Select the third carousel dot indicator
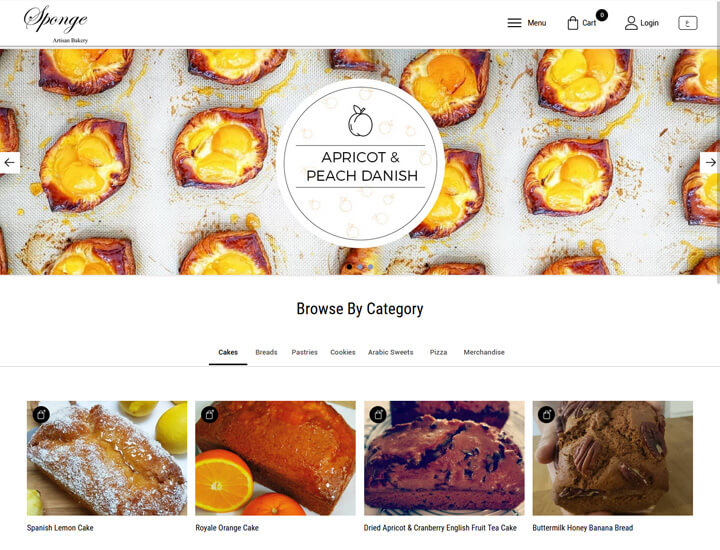This screenshot has height=550, width=720. pos(371,267)
